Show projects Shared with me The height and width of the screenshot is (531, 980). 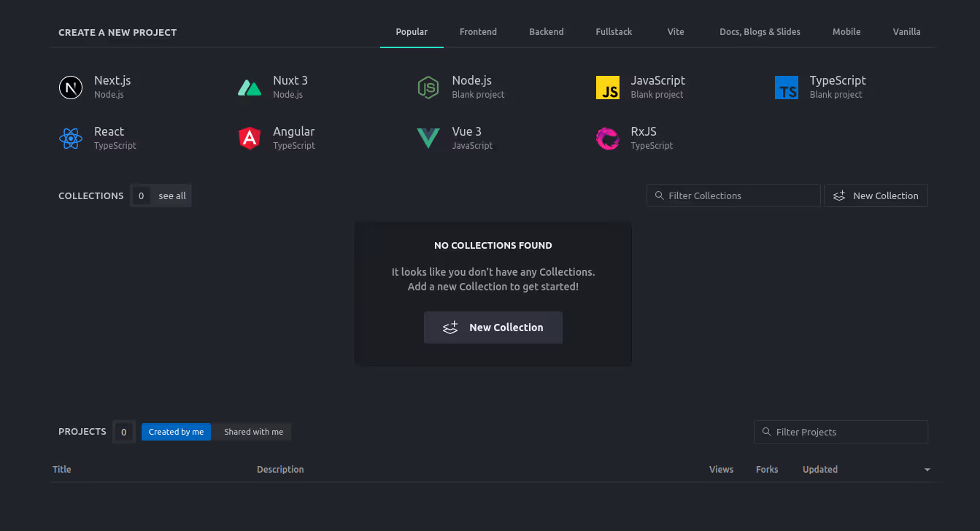tap(253, 432)
